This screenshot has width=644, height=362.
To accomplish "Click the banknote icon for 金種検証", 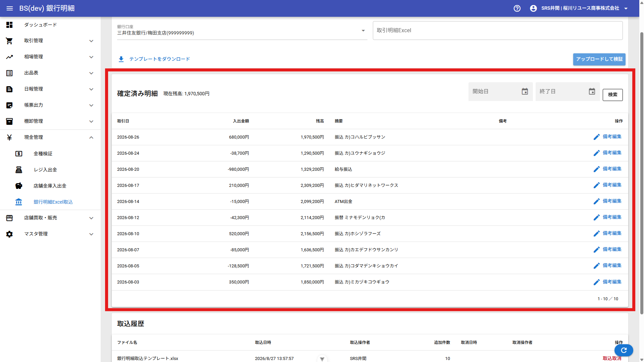I will pyautogui.click(x=19, y=154).
